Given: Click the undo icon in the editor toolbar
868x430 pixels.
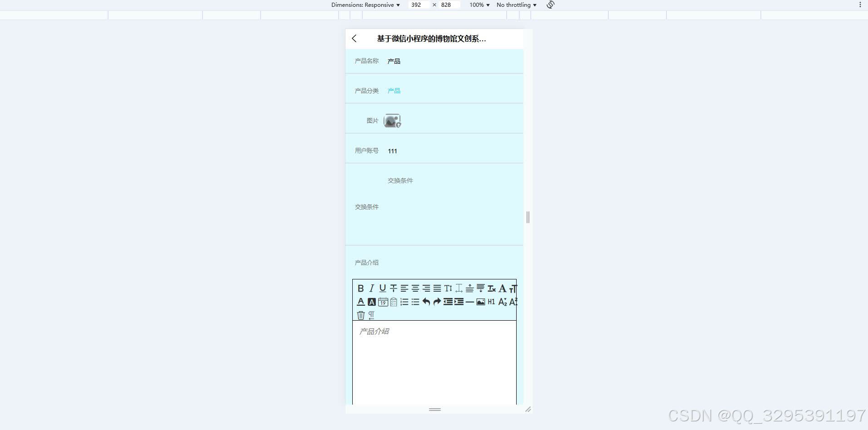Looking at the screenshot, I should coord(426,302).
